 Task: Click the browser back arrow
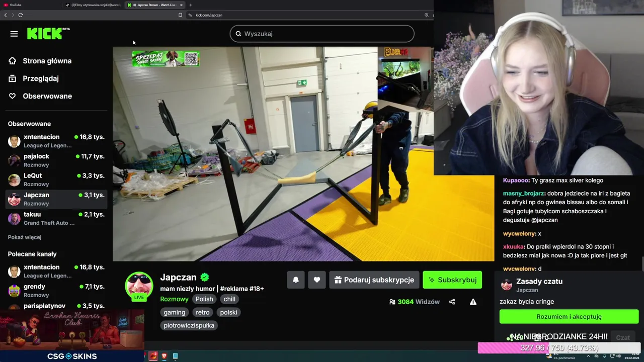pos(6,15)
